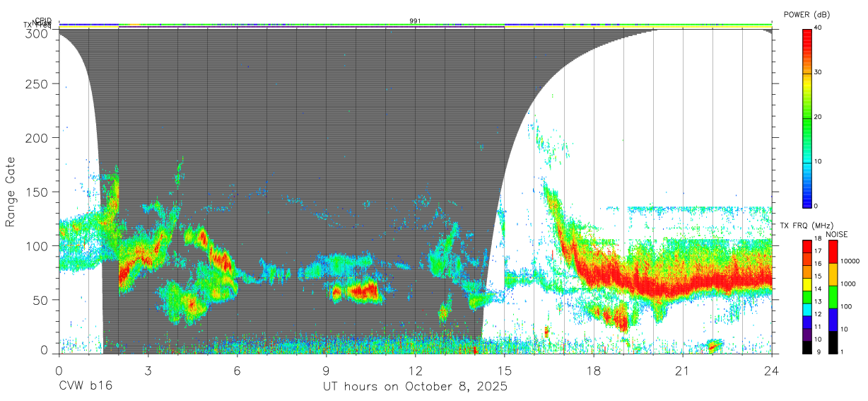868x401 pixels.
Task: Click the 17 label on the TX FRQ scale
Action: coord(818,251)
